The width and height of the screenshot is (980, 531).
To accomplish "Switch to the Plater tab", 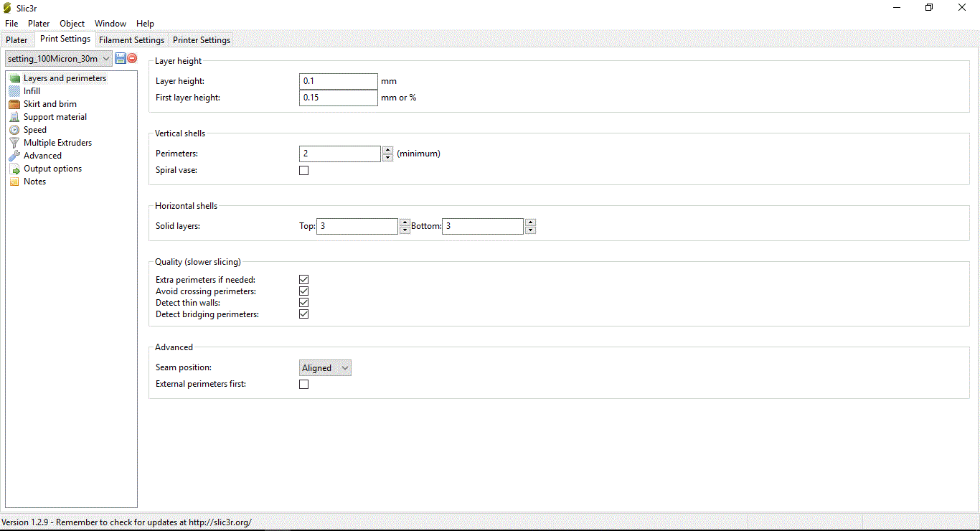I will click(x=17, y=40).
